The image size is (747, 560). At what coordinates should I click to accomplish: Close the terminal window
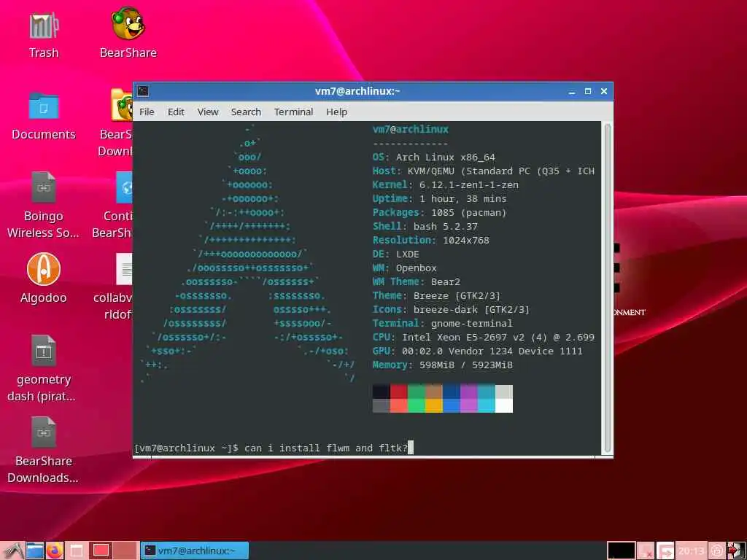[604, 91]
